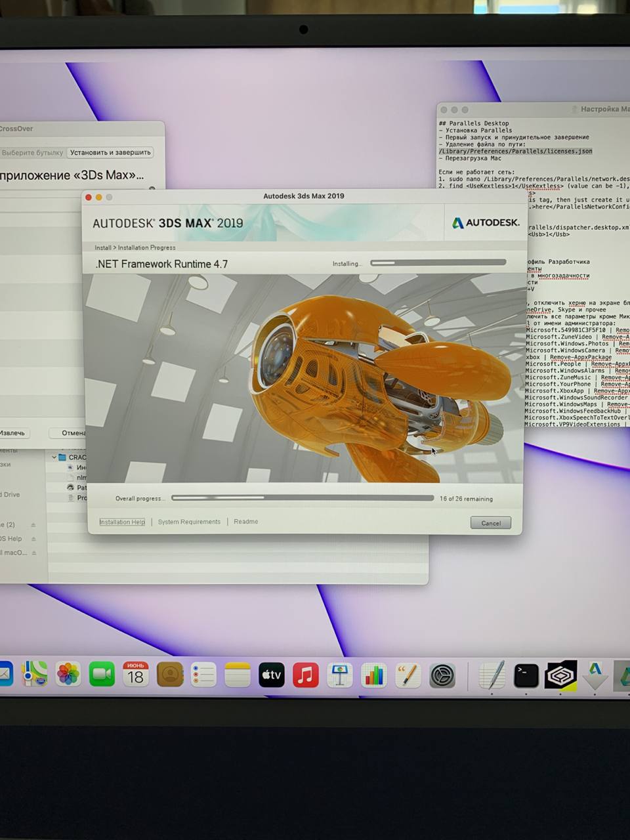This screenshot has width=630, height=840.
Task: Switch to 'Выберите бутылку' tab in CrossOver
Action: pos(31,152)
